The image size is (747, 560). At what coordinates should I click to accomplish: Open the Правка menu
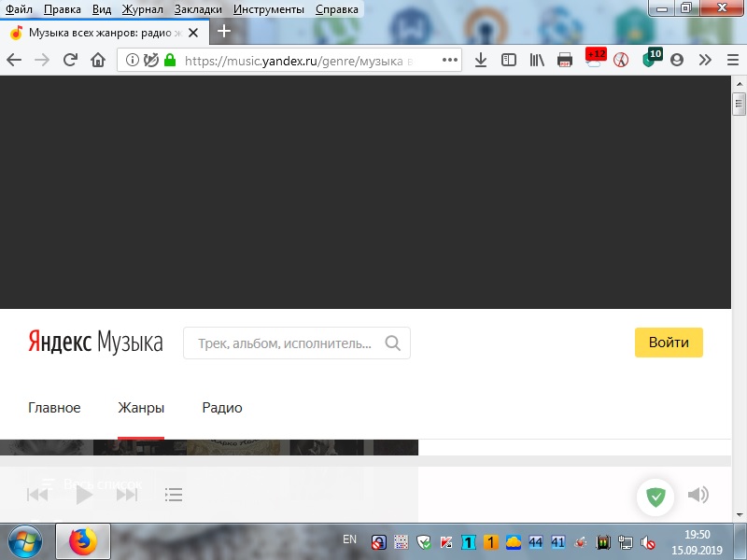63,9
